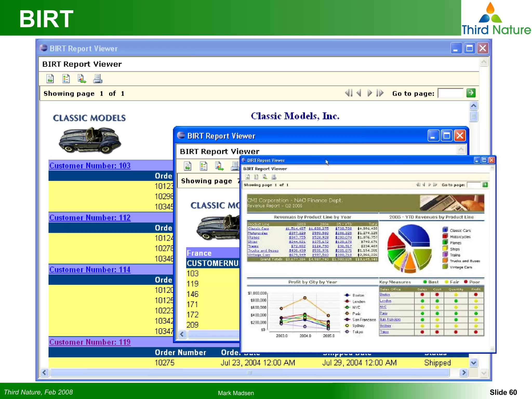Click the table of contents icon in main viewer

tap(50, 78)
